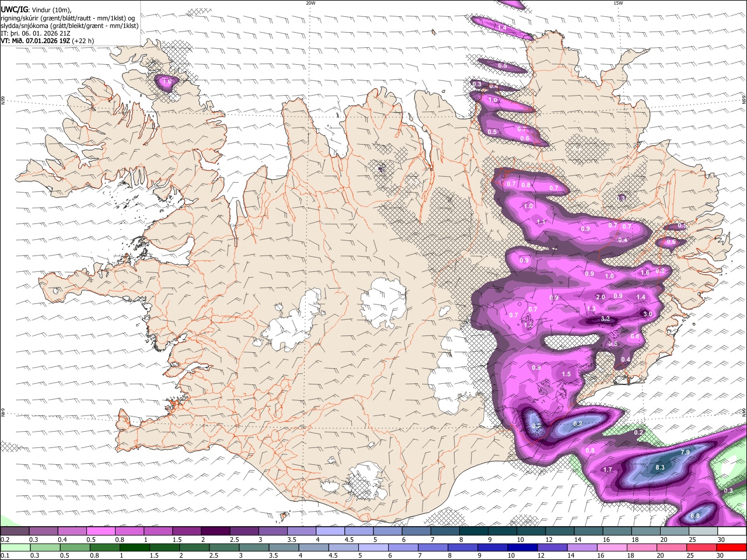Select the lower scale dark blue swatch labeled 10
This screenshot has width=747, height=560.
pyautogui.click(x=521, y=547)
